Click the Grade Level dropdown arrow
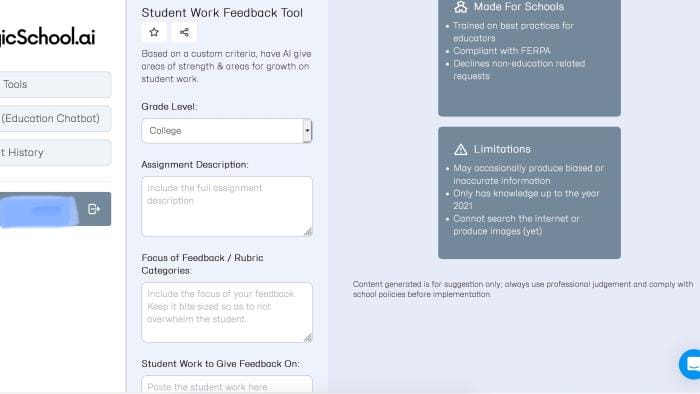Screen dimensions: 700x394 [307, 131]
